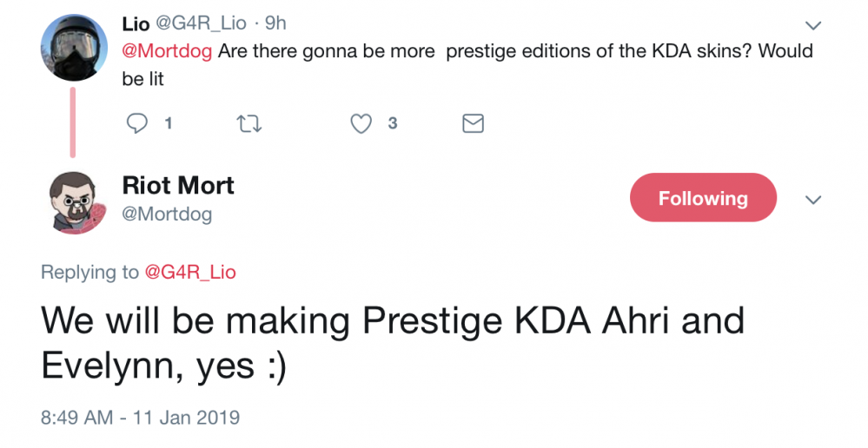The height and width of the screenshot is (448, 868).
Task: Like Lio's tweet with the heart icon
Action: [361, 123]
